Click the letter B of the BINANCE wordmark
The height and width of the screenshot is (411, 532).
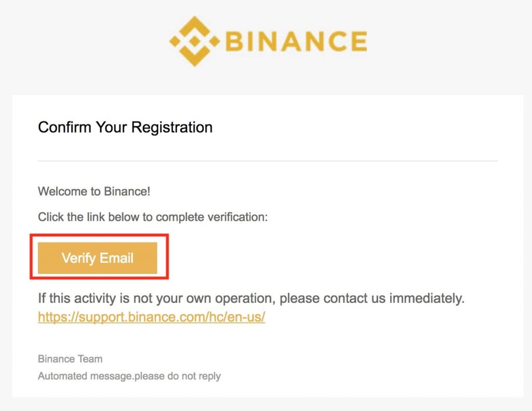click(x=234, y=42)
